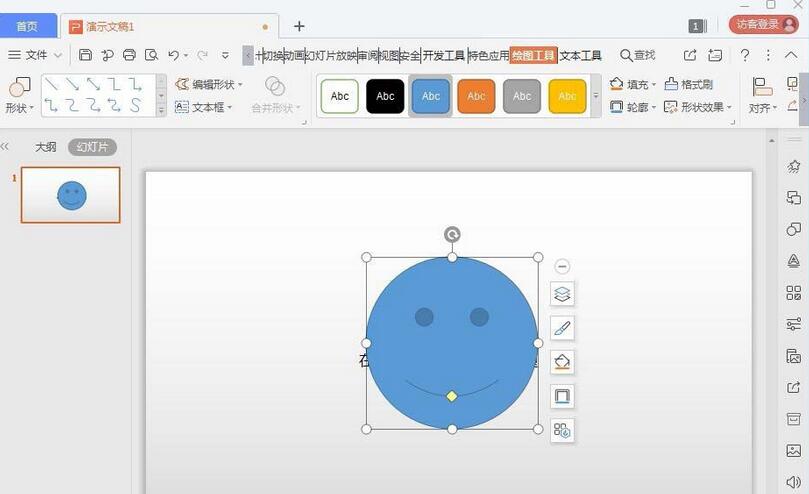Select the S curve shape
The image size is (809, 494).
pos(135,105)
